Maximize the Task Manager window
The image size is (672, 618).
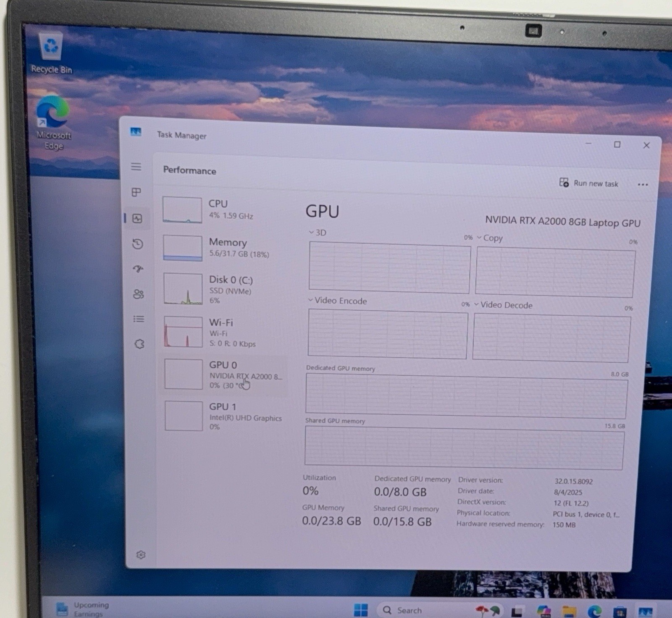617,144
